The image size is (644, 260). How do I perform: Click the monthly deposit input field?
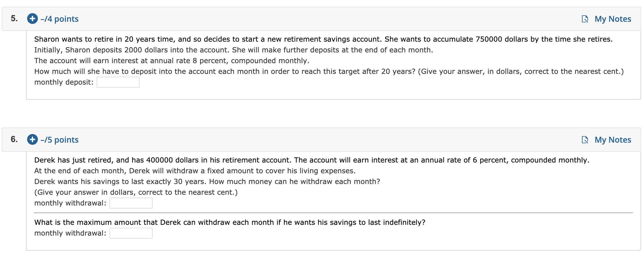click(118, 82)
